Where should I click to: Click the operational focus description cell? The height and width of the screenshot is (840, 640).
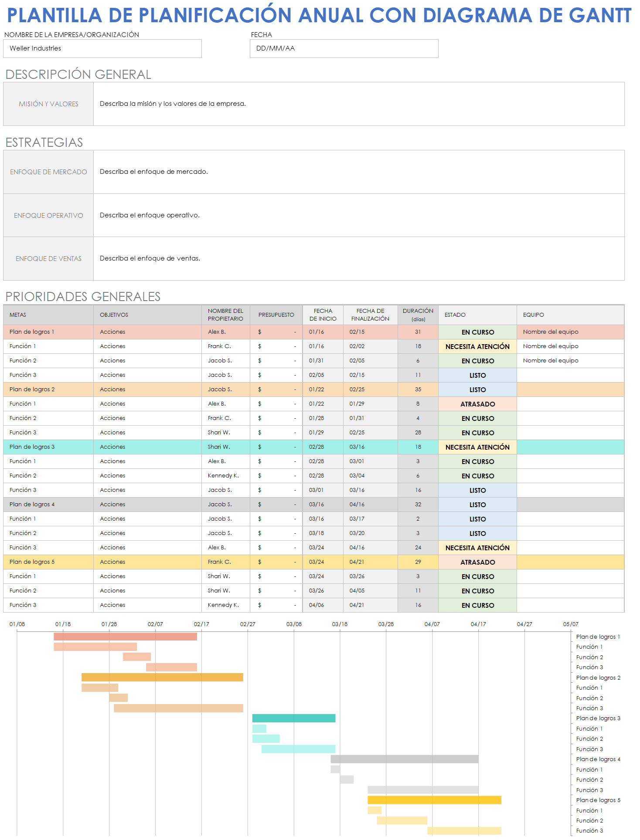(358, 215)
